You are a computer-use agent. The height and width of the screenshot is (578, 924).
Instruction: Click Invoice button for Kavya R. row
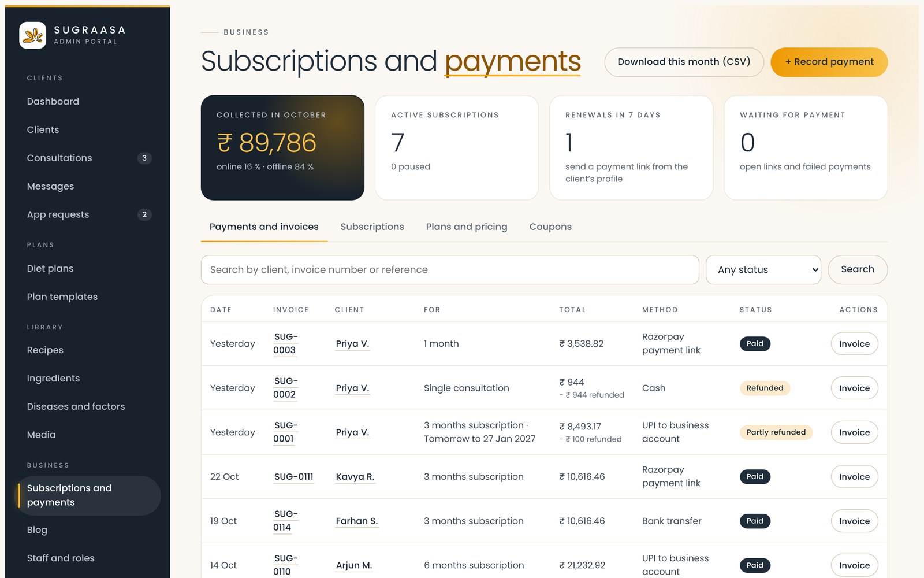click(854, 477)
